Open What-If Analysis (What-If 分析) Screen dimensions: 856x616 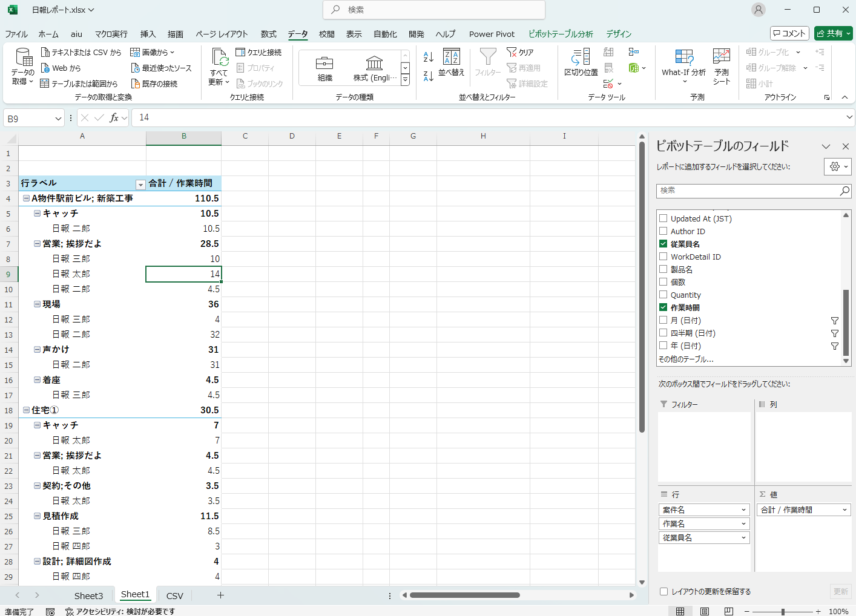pos(684,65)
